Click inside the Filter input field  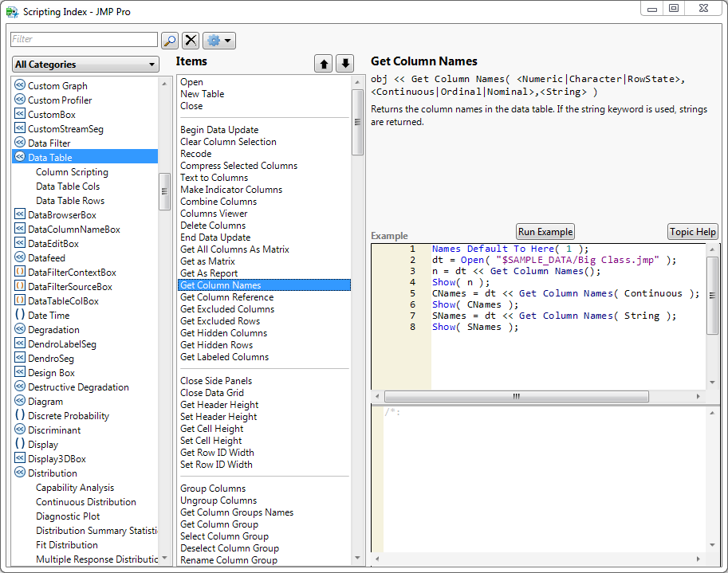83,40
